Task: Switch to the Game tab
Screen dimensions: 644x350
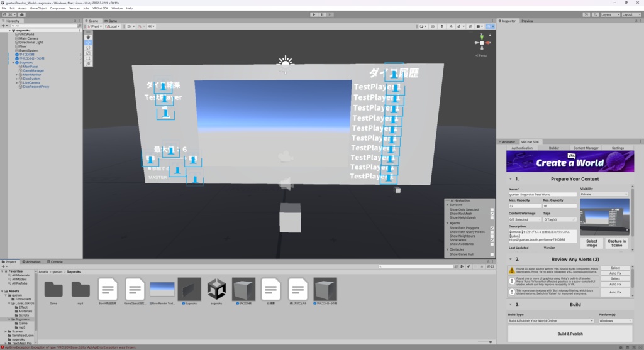Action: (111, 21)
